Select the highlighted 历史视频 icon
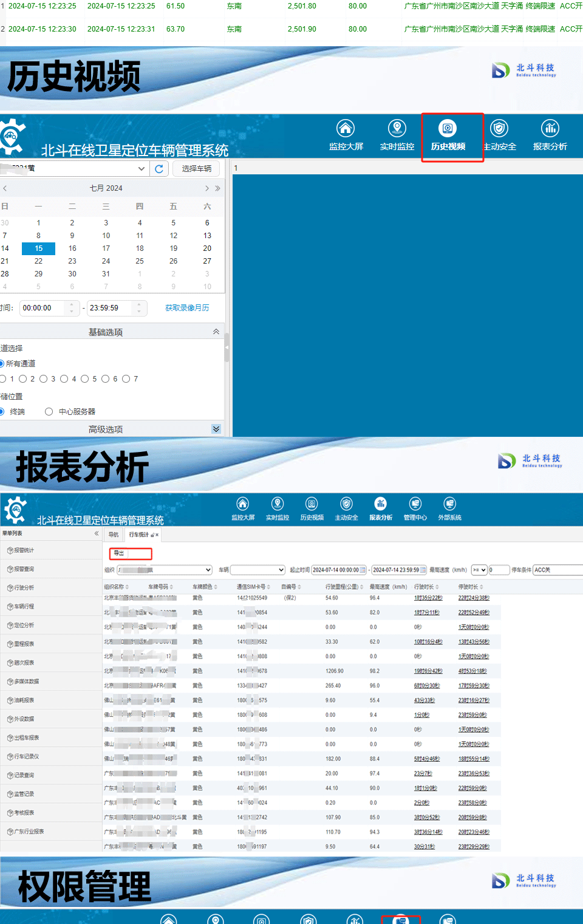 point(448,129)
